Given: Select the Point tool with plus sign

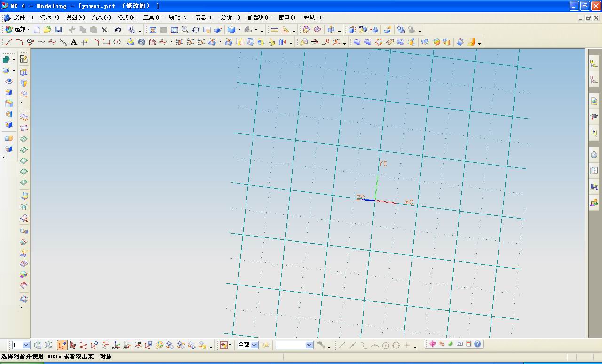Looking at the screenshot, I should tap(85, 42).
